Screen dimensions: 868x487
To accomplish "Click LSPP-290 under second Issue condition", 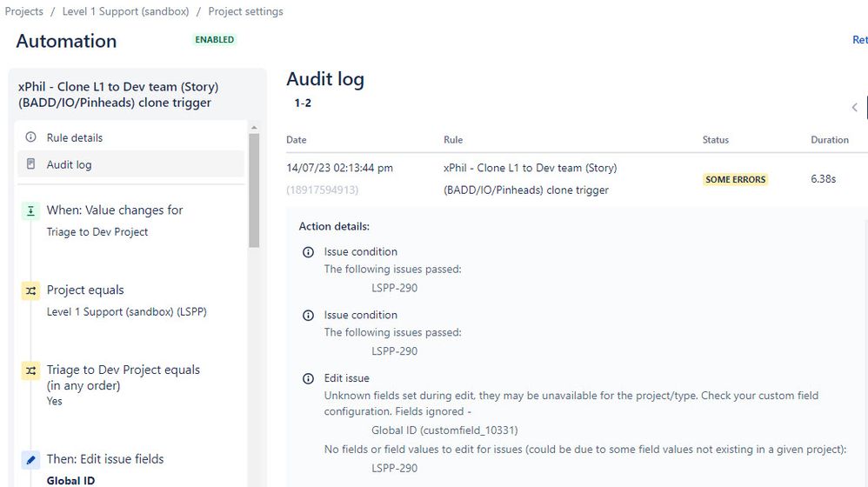I will 394,350.
